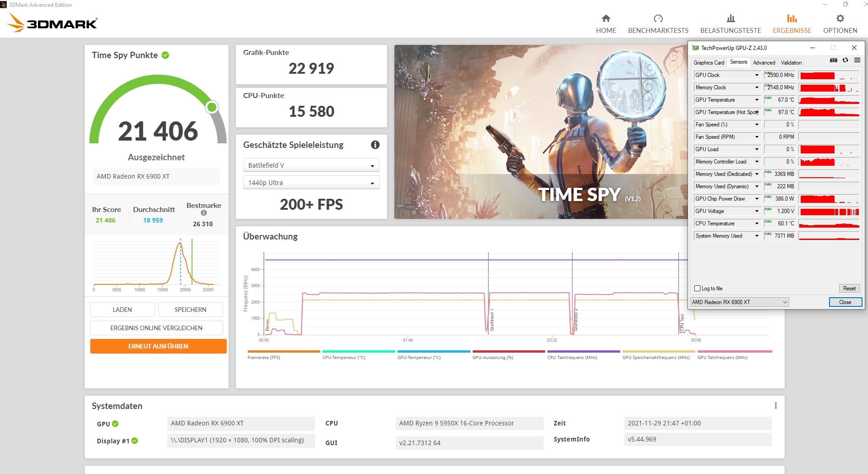This screenshot has height=474, width=868.
Task: Click AMD Ryzen 9 5950X processor field
Action: [x=469, y=423]
